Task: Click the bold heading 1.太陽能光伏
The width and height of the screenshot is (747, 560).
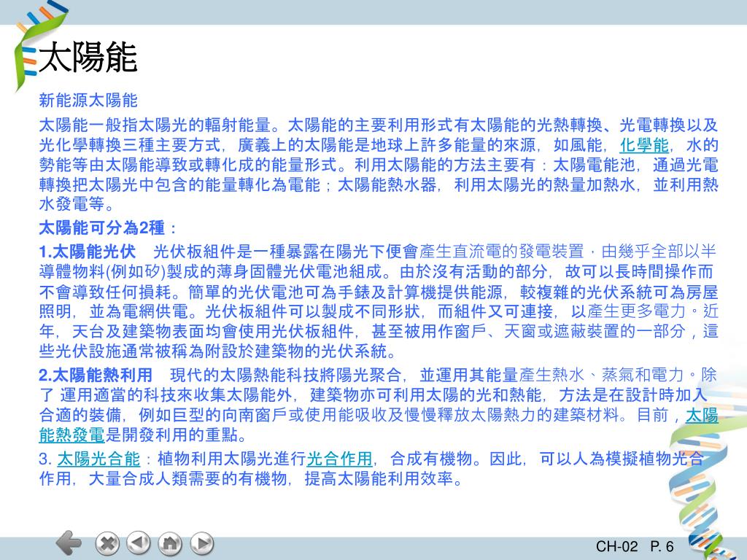Action: [88, 252]
